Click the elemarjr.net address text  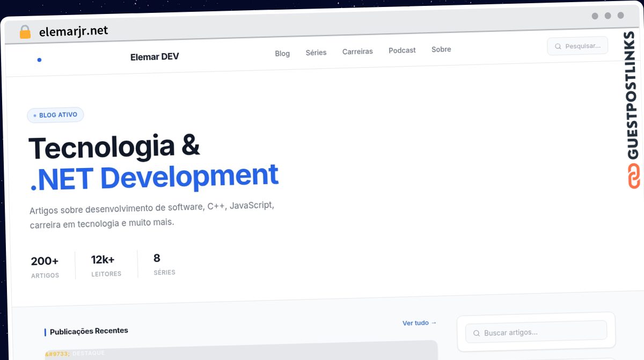[x=74, y=31]
